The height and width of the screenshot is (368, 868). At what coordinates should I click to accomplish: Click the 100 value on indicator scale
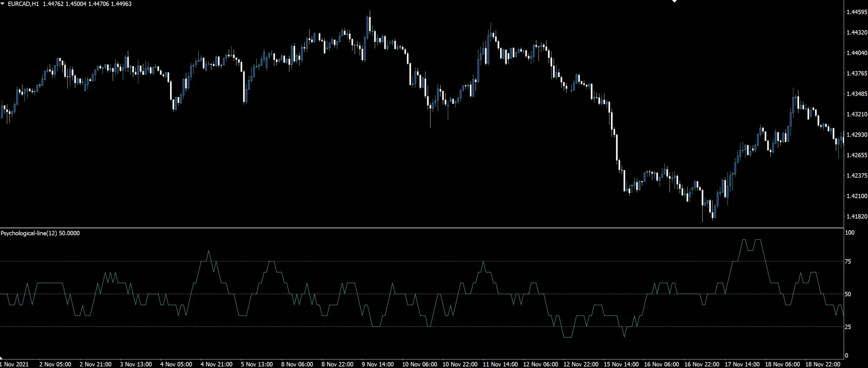pyautogui.click(x=849, y=233)
